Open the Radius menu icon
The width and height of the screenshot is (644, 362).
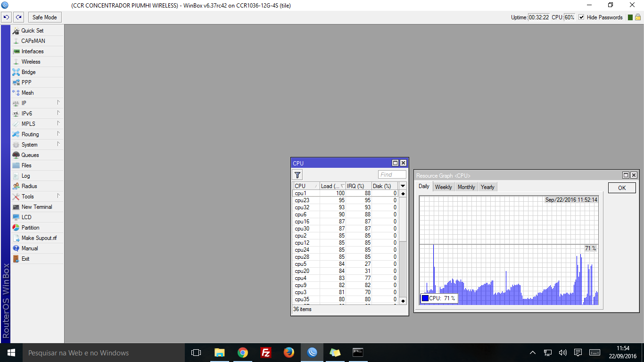pyautogui.click(x=16, y=186)
